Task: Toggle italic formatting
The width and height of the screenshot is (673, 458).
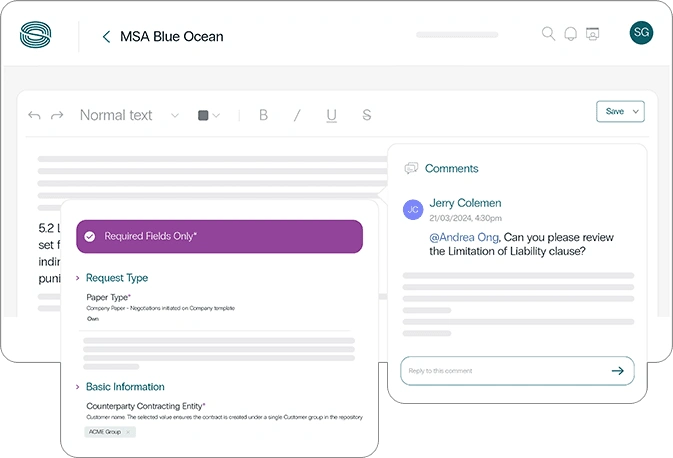Action: click(297, 116)
